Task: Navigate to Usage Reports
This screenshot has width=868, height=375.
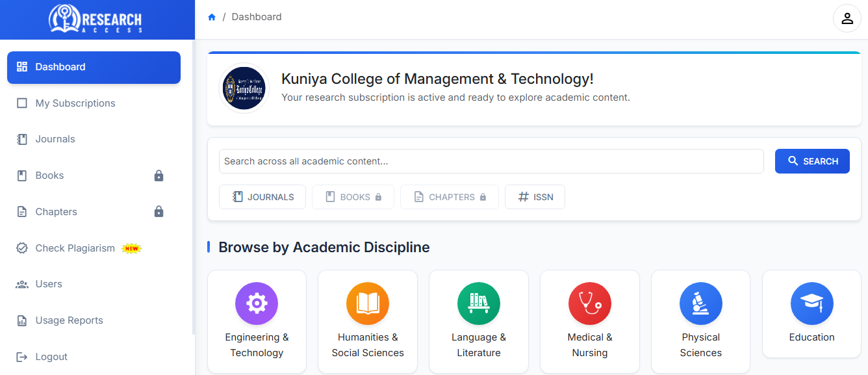Action: 69,320
